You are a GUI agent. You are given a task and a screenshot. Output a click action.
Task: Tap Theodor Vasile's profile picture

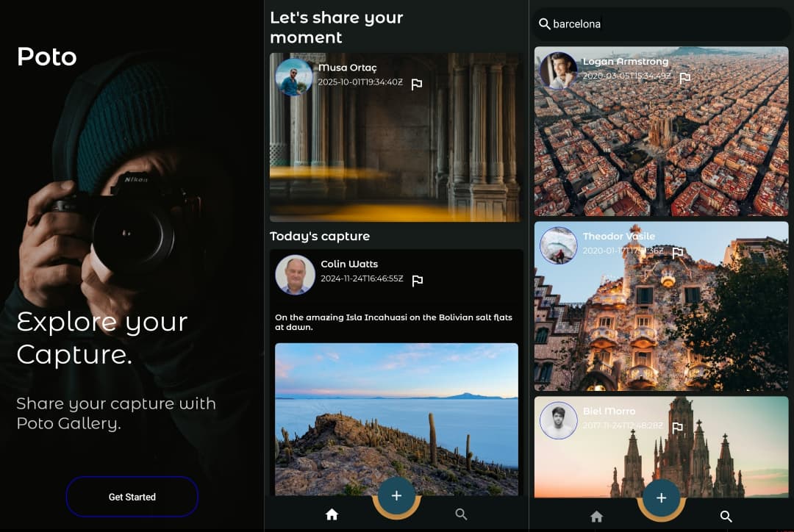[558, 245]
